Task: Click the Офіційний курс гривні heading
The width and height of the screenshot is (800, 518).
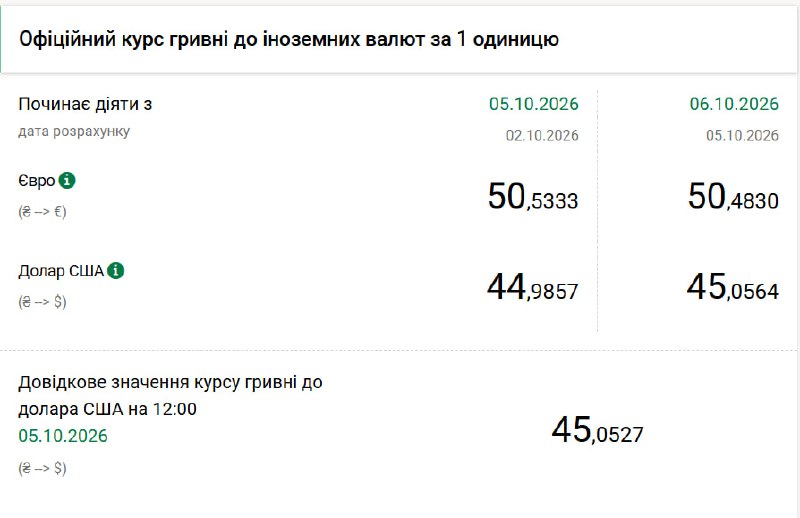Action: point(289,39)
